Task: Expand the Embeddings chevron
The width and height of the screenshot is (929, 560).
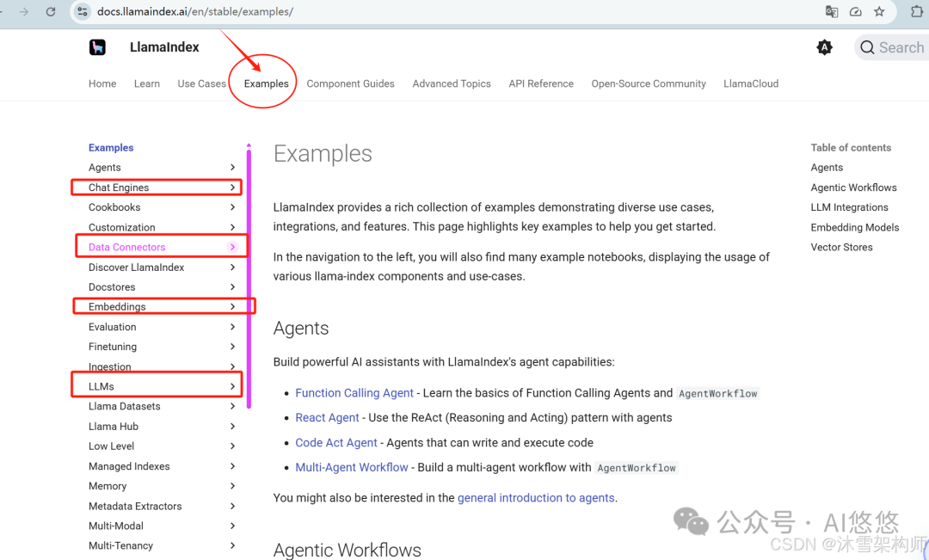Action: [233, 306]
